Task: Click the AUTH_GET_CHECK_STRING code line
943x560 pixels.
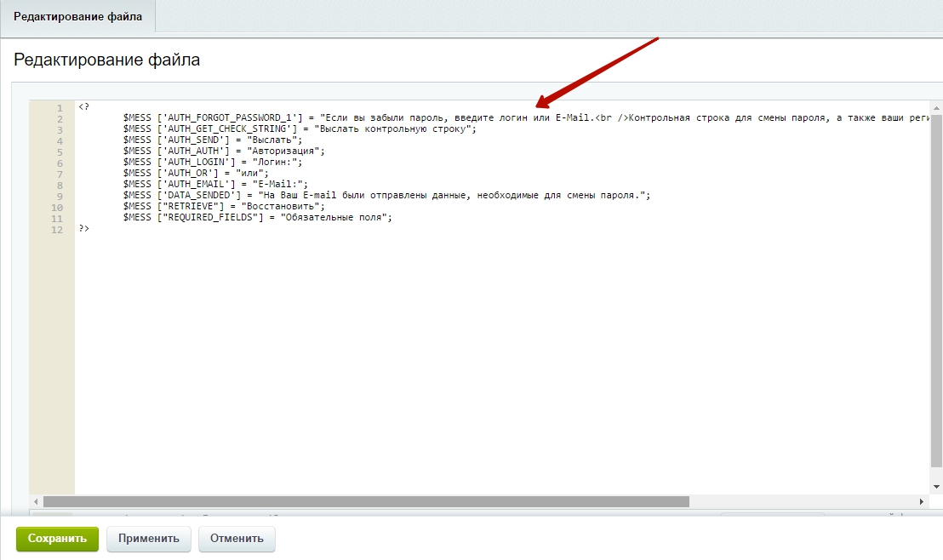Action: click(x=298, y=129)
